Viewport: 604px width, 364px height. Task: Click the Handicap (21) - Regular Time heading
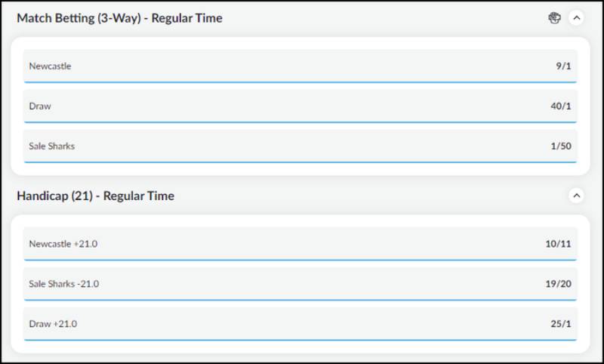95,196
